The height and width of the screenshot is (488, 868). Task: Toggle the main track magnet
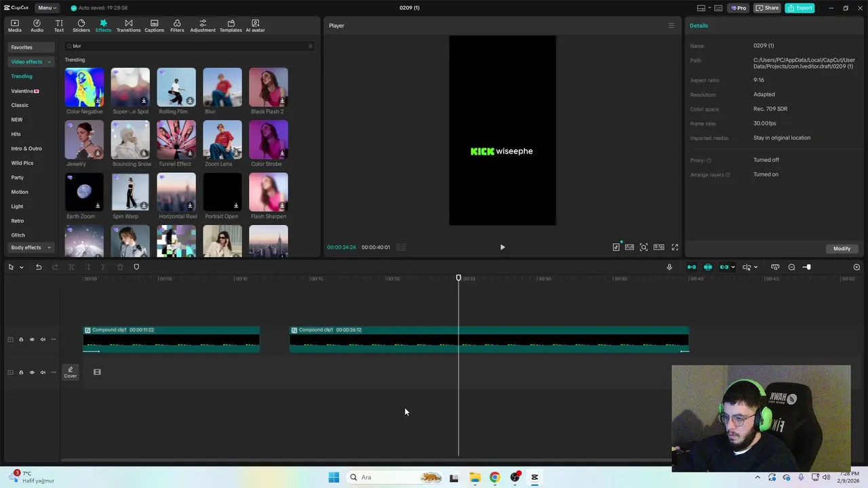point(692,267)
